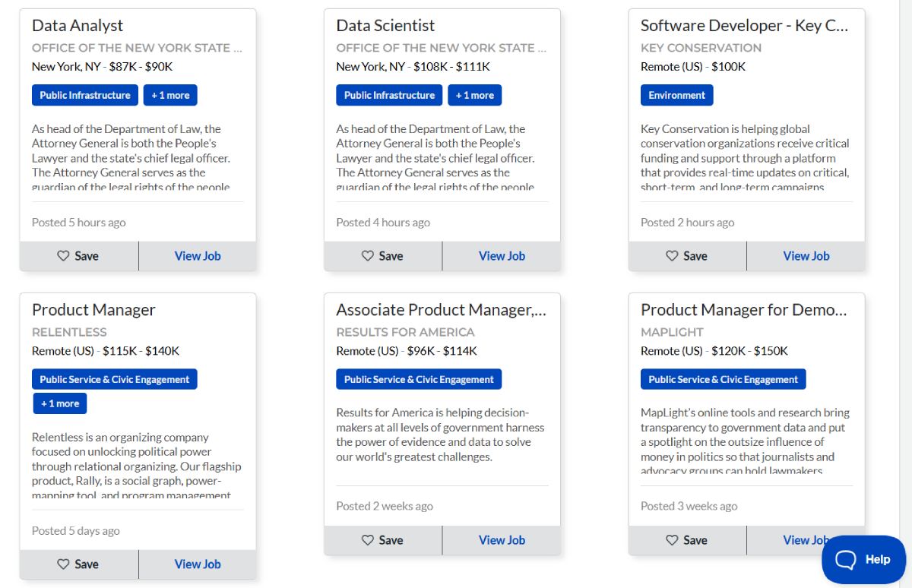912x588 pixels.
Task: Click company name RESULTS FOR AMERICA
Action: (405, 332)
